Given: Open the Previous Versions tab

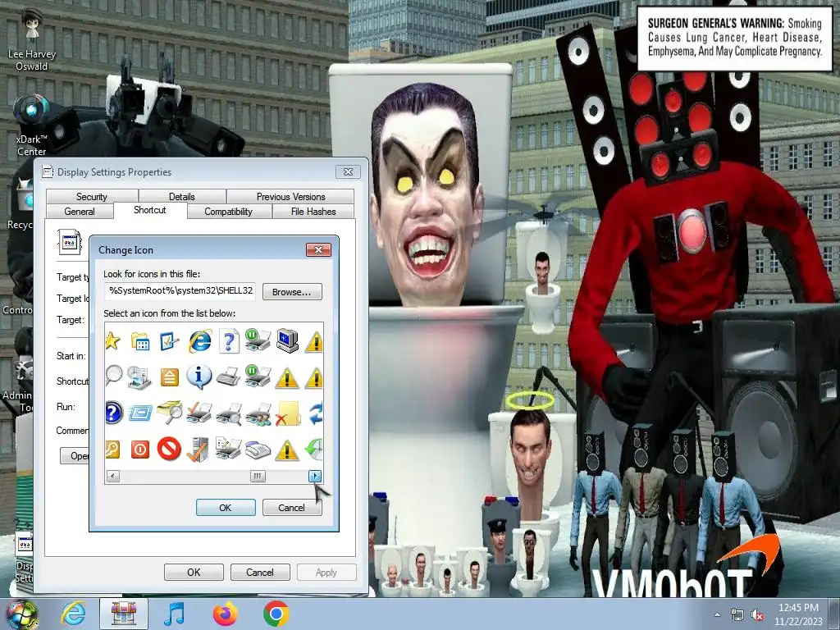Looking at the screenshot, I should 290,196.
